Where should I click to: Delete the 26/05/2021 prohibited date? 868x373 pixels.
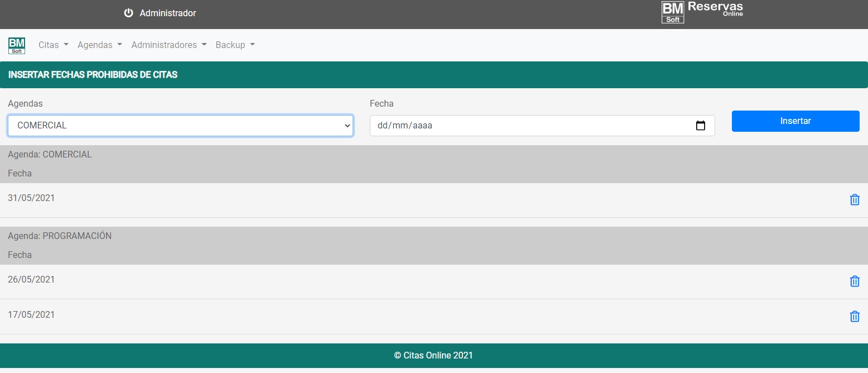pos(854,281)
